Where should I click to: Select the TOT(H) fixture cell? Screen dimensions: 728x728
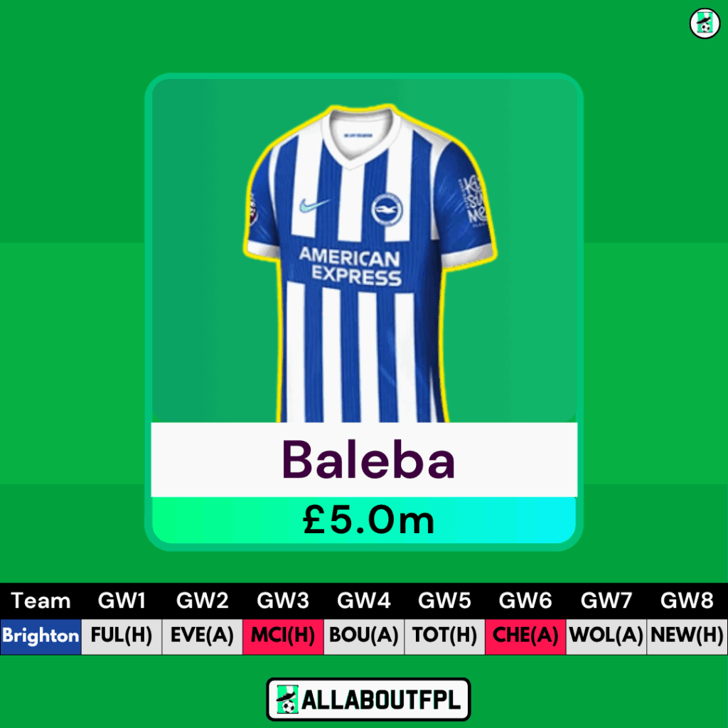[444, 636]
